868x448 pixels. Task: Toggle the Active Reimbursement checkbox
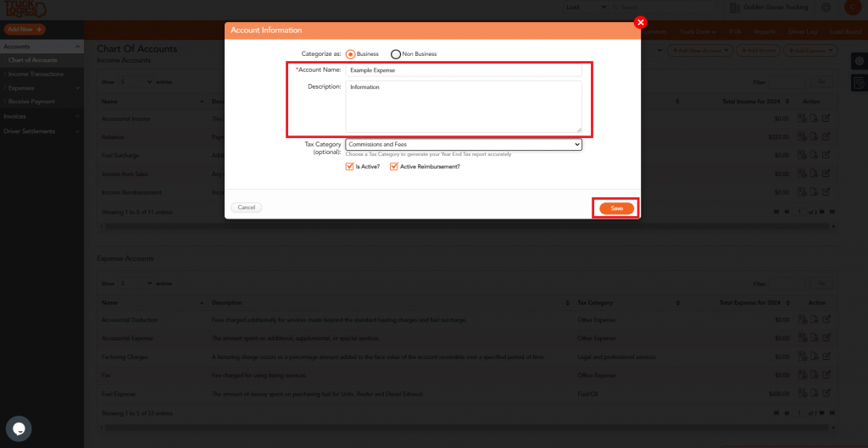click(x=393, y=167)
